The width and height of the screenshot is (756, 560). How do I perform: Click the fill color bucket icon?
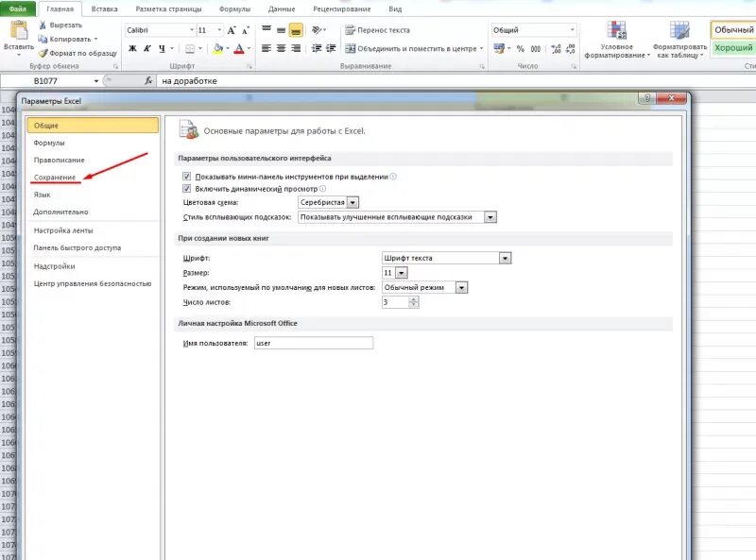pyautogui.click(x=218, y=49)
